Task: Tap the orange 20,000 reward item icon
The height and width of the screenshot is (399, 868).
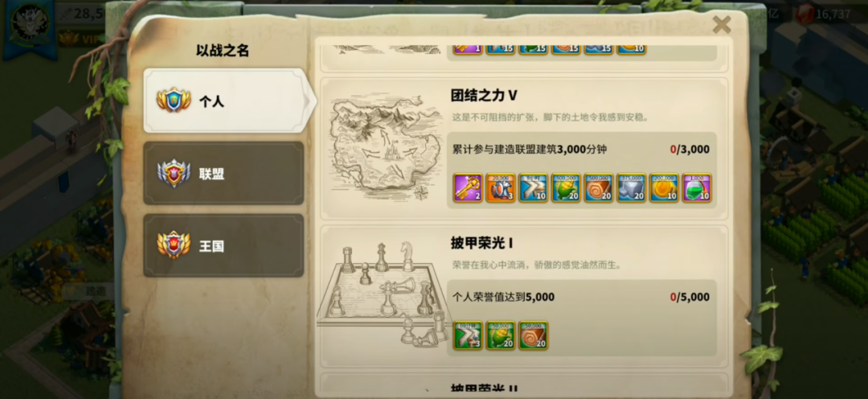Action: coord(501,188)
